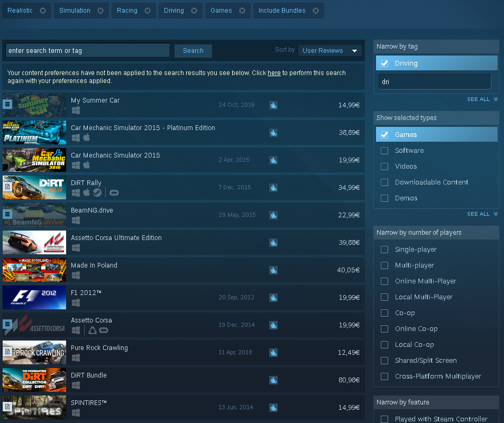Viewport: 504px width, 423px height.
Task: Click the review thumb for Made In Poland
Action: click(273, 270)
